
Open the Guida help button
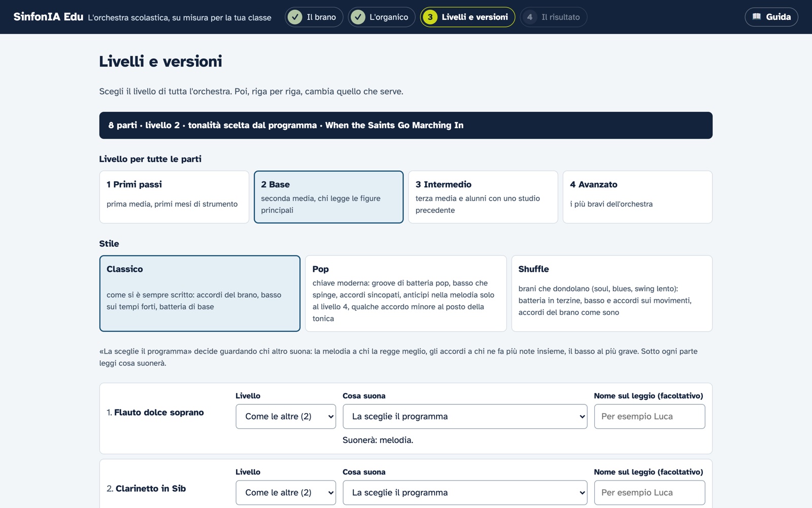pyautogui.click(x=771, y=17)
